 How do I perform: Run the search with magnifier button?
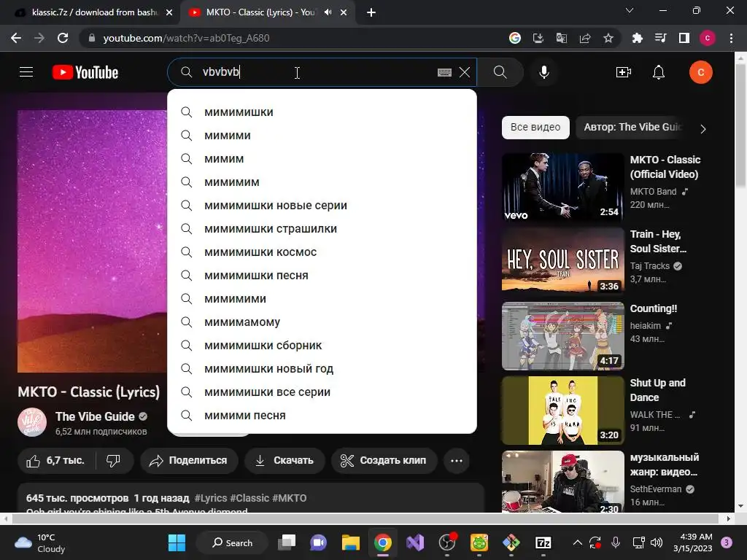pos(500,72)
